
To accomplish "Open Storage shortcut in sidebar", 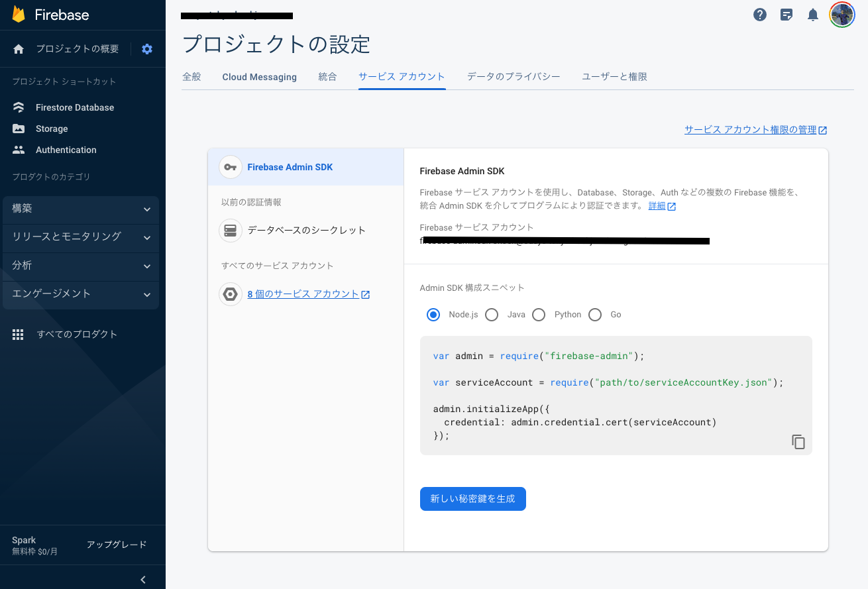I will pos(52,129).
